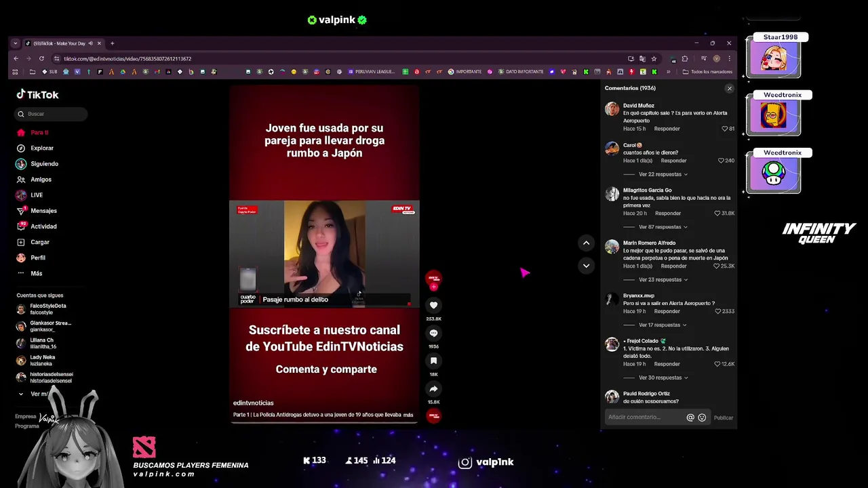Expand Ver 22 respuestas

tap(663, 174)
